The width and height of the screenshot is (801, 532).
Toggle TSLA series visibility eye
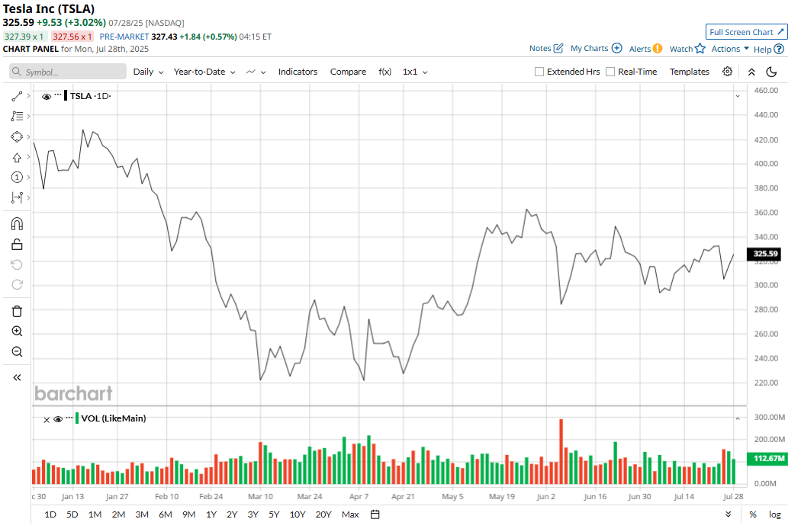click(x=47, y=97)
